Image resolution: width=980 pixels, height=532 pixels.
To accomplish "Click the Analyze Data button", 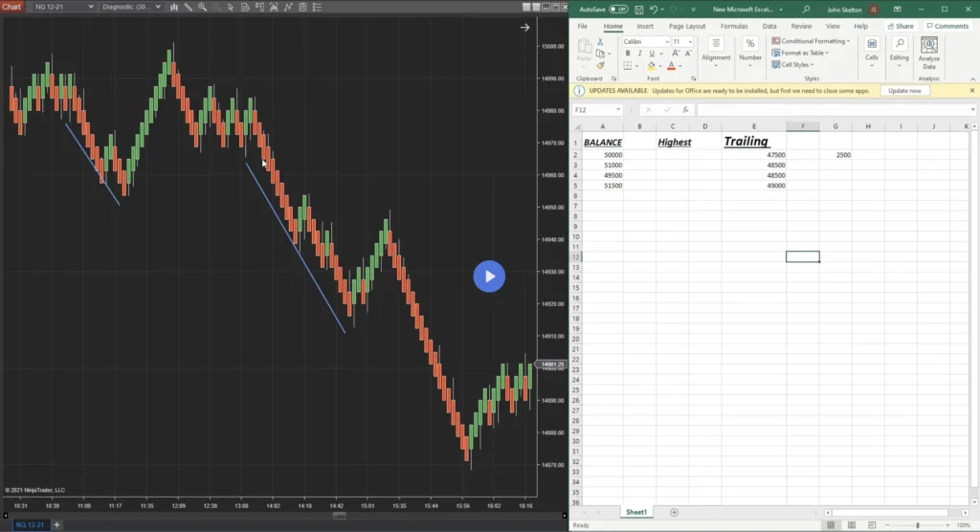I will coord(929,54).
